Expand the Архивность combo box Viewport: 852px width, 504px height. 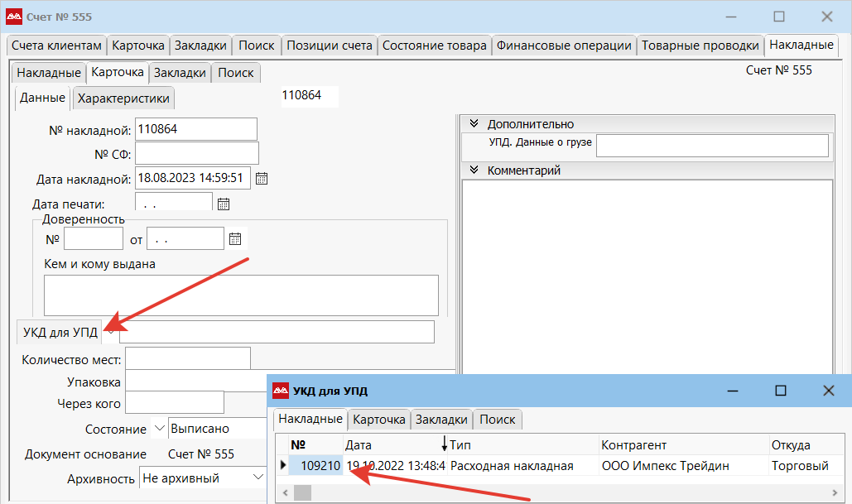pos(257,478)
